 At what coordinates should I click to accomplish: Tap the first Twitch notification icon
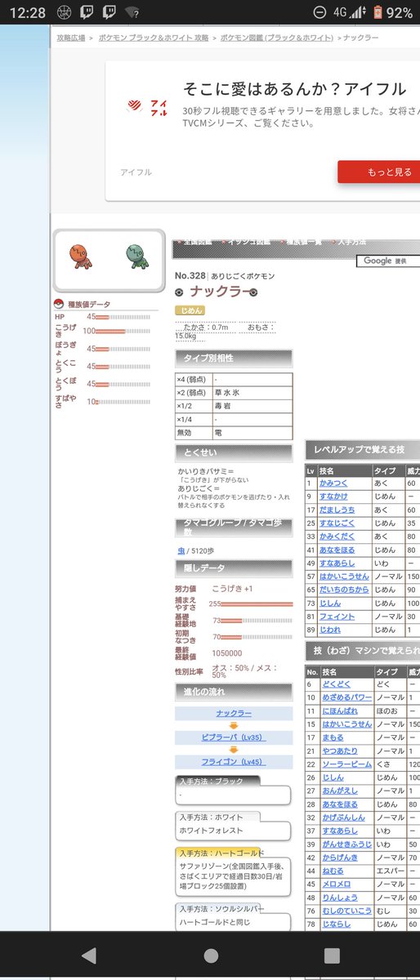click(x=87, y=12)
